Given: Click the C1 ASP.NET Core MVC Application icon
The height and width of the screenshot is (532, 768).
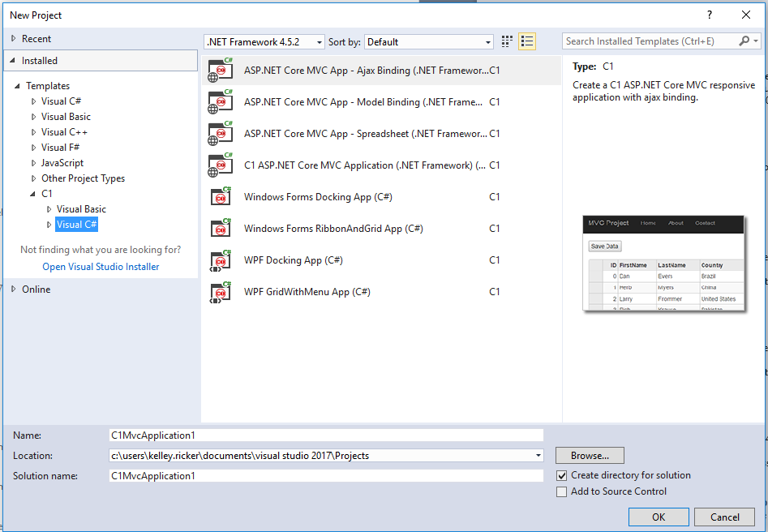Looking at the screenshot, I should (220, 165).
